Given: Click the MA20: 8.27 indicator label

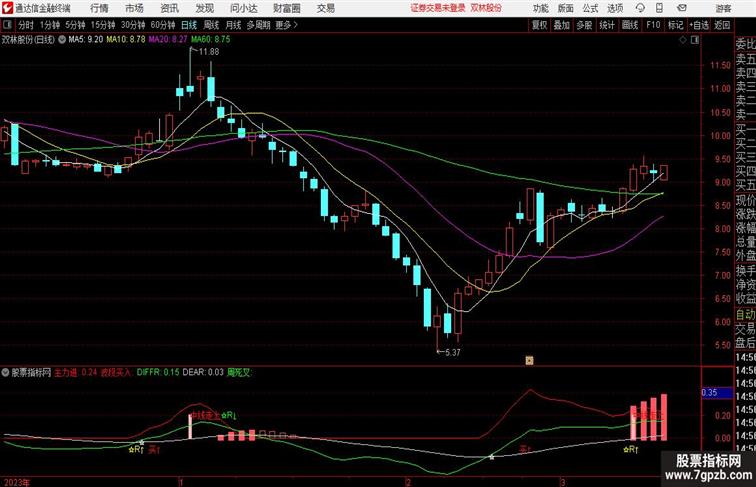Looking at the screenshot, I should coord(168,40).
